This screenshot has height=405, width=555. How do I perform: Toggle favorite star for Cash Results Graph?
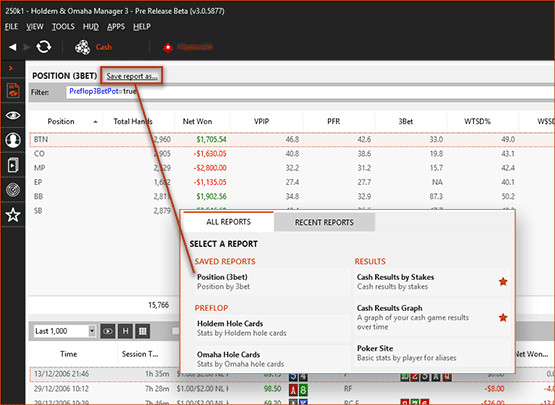[x=503, y=318]
